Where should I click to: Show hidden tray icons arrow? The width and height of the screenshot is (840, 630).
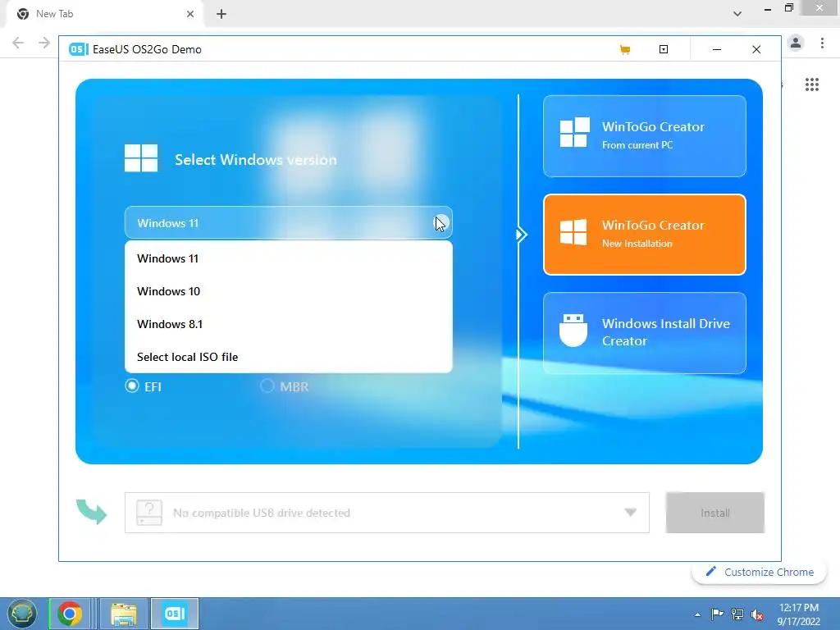[697, 614]
